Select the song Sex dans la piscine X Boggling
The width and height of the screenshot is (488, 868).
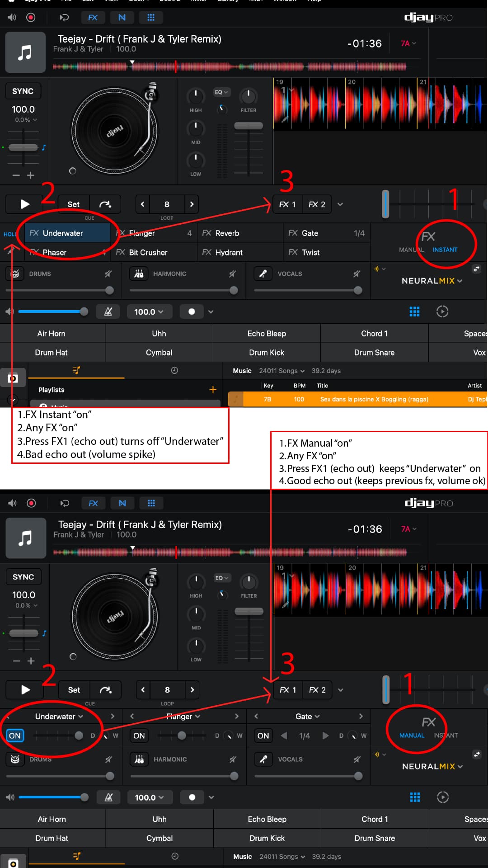[x=374, y=399]
